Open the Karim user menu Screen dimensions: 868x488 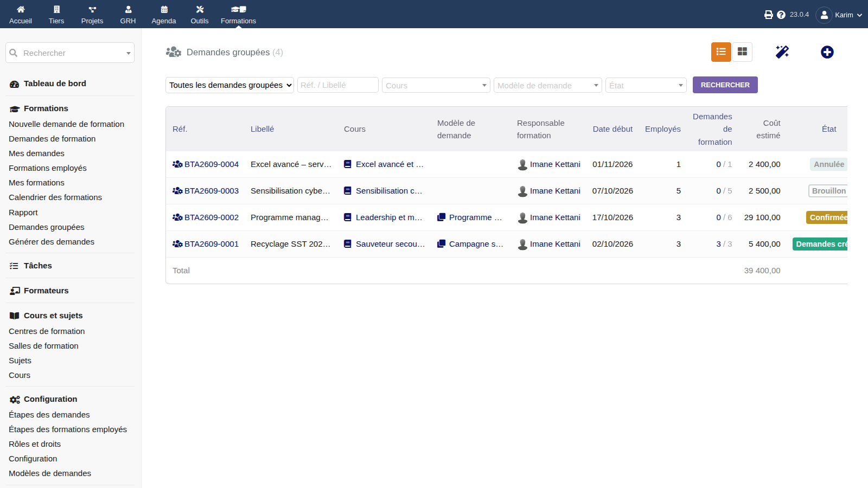pyautogui.click(x=839, y=15)
